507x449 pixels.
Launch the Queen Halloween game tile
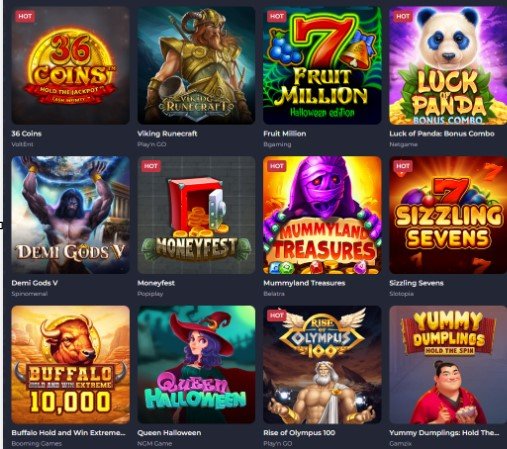[196, 365]
